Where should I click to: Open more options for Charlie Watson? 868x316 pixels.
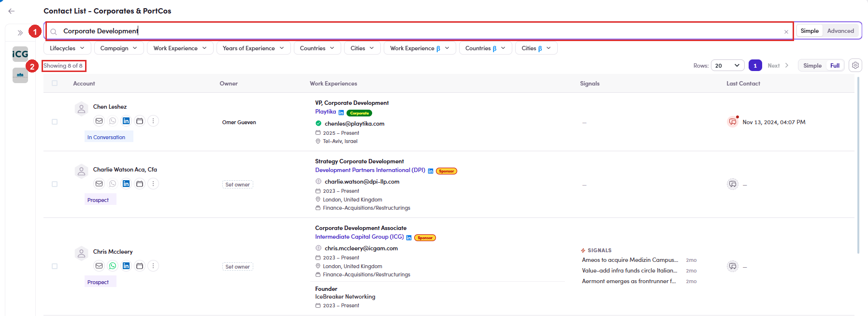(153, 184)
